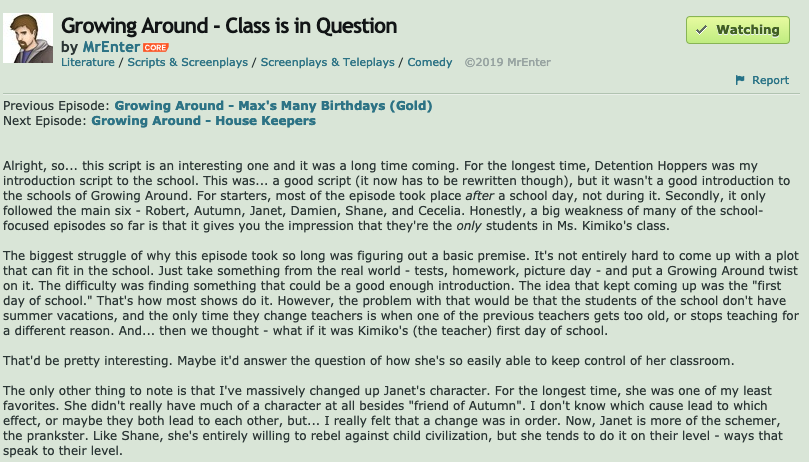Open the MrEnter profile link
The image size is (809, 462).
click(109, 47)
